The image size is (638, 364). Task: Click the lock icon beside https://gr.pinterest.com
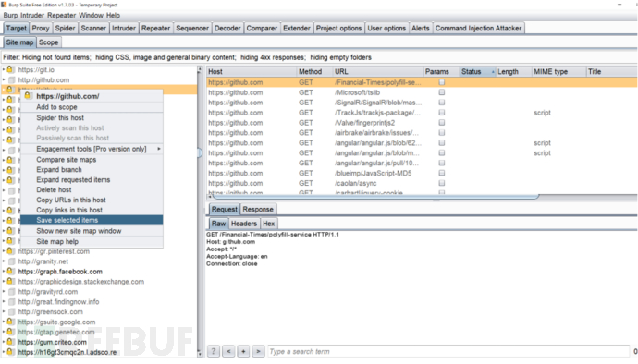click(10, 251)
